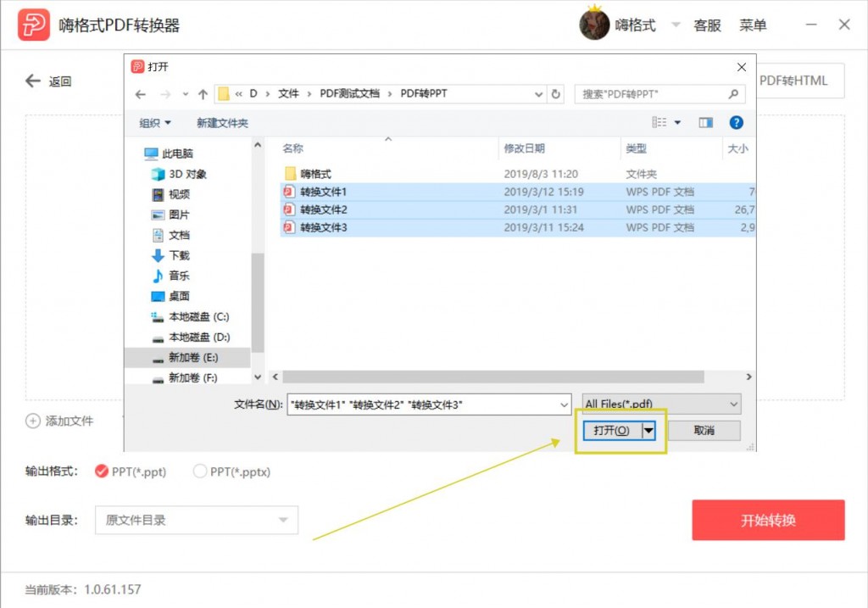Click the 嗨格式 folder icon

coord(290,174)
